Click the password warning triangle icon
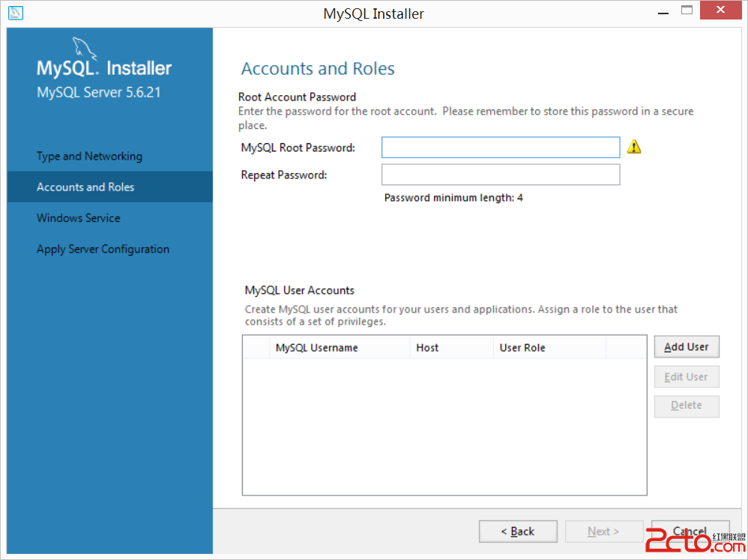 pos(633,146)
